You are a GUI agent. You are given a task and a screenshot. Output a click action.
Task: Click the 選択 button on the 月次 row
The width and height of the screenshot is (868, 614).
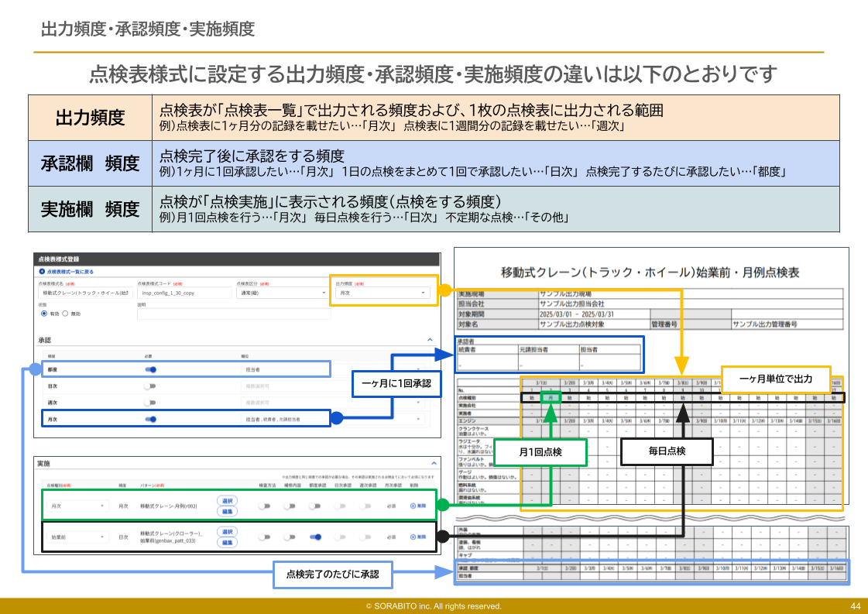226,499
